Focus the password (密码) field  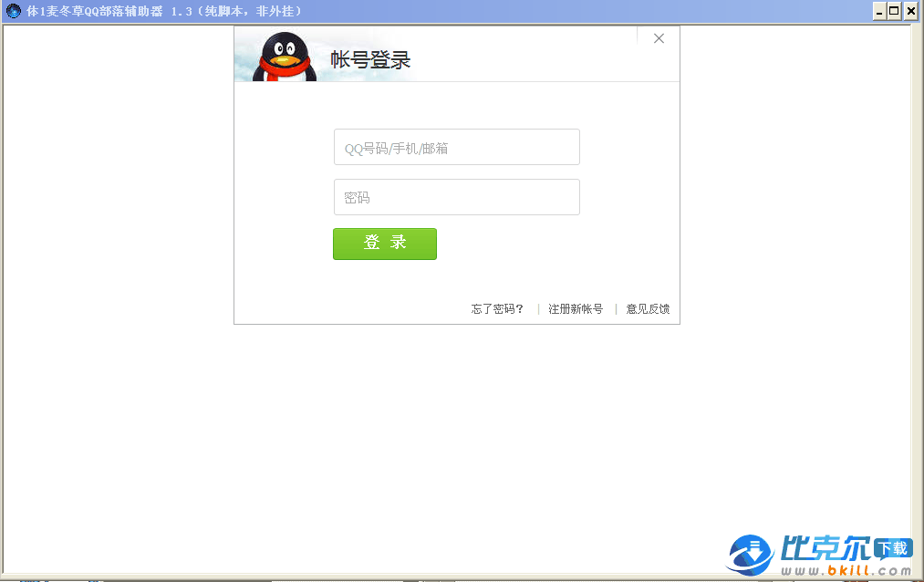(x=457, y=197)
